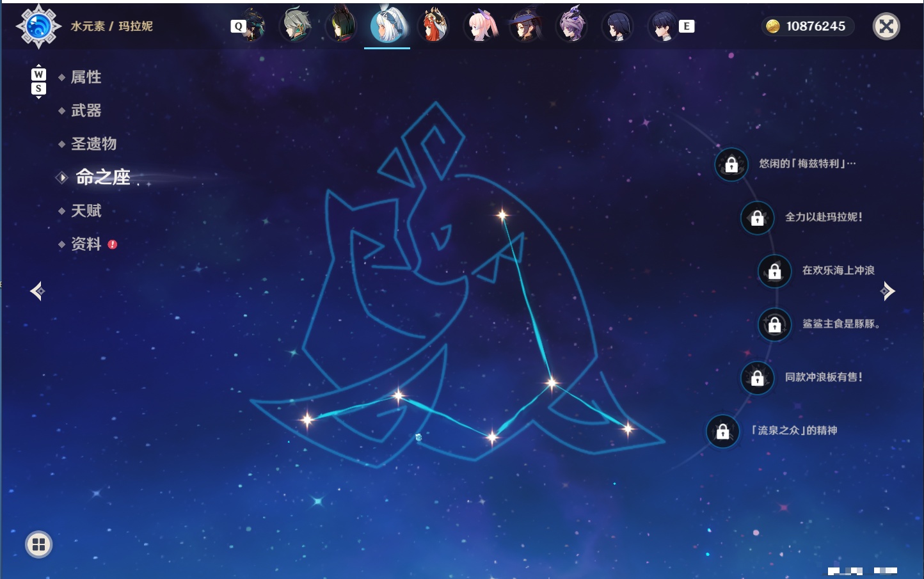The image size is (924, 579).
Task: Click the Mora coin icon
Action: pyautogui.click(x=773, y=26)
